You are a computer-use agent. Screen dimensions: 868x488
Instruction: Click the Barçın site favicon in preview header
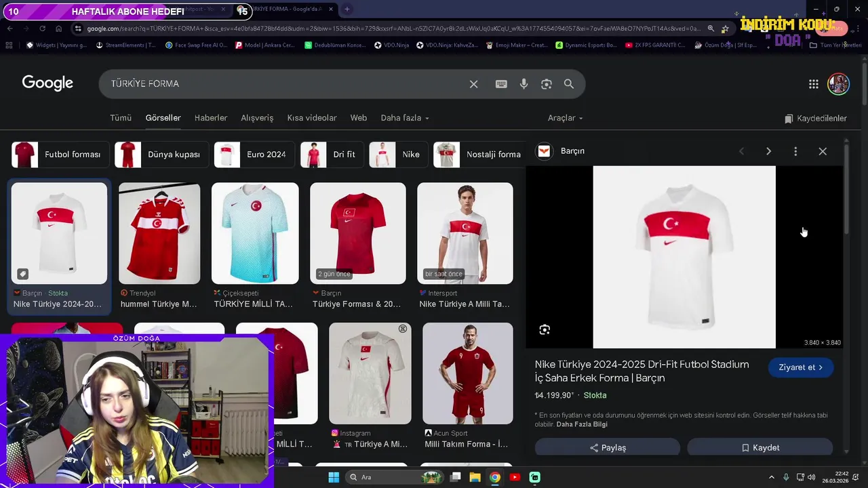pos(544,151)
